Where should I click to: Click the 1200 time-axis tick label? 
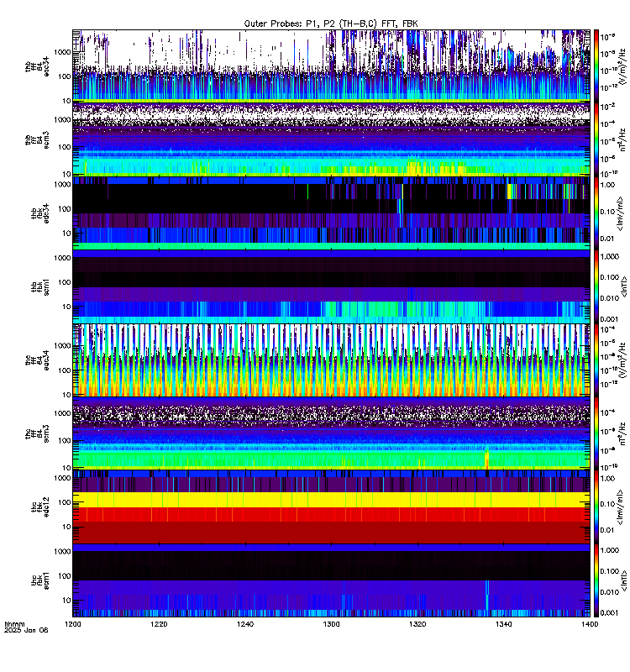pos(73,624)
